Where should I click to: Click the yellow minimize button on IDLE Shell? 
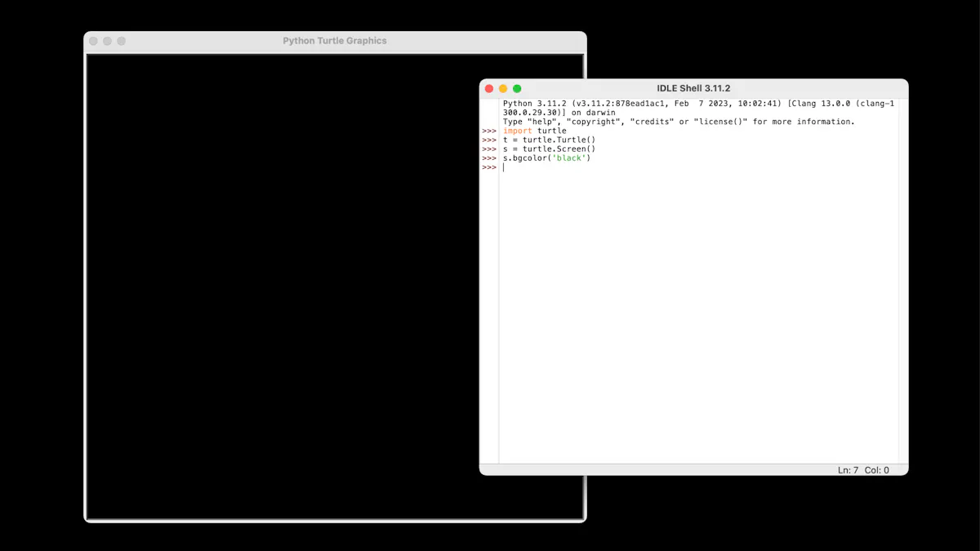click(x=503, y=88)
